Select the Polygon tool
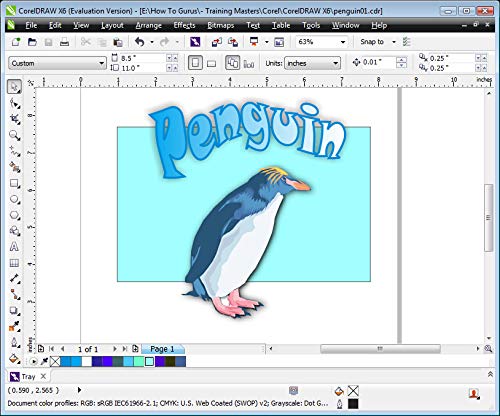The width and height of the screenshot is (500, 416). (x=14, y=215)
